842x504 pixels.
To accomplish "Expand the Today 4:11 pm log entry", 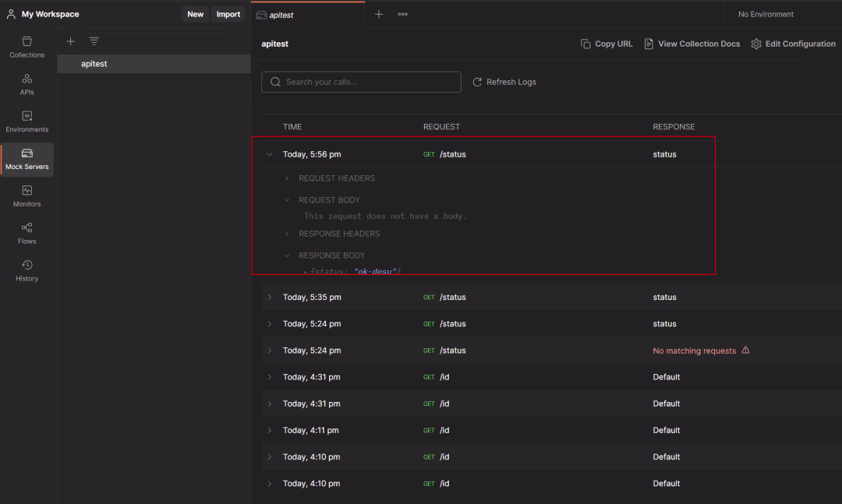I will [x=270, y=431].
